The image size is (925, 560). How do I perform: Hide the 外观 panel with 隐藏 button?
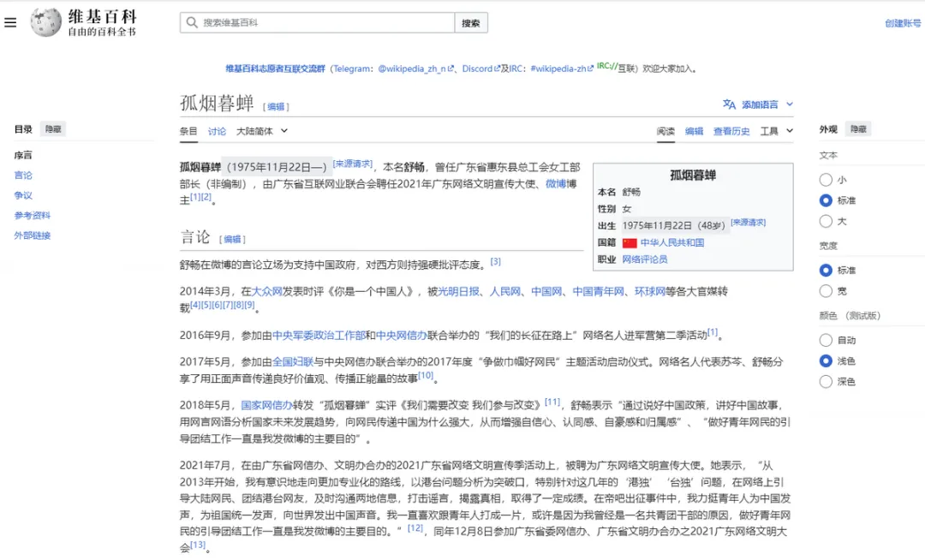[x=858, y=129]
